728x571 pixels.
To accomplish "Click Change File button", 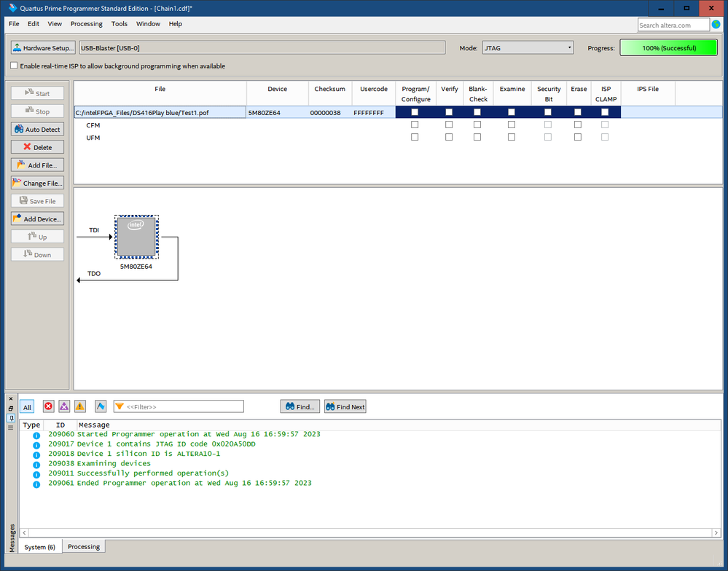I will coord(38,184).
